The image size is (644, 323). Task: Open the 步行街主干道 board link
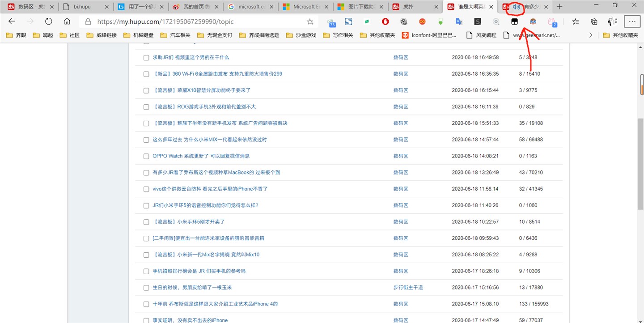click(408, 288)
